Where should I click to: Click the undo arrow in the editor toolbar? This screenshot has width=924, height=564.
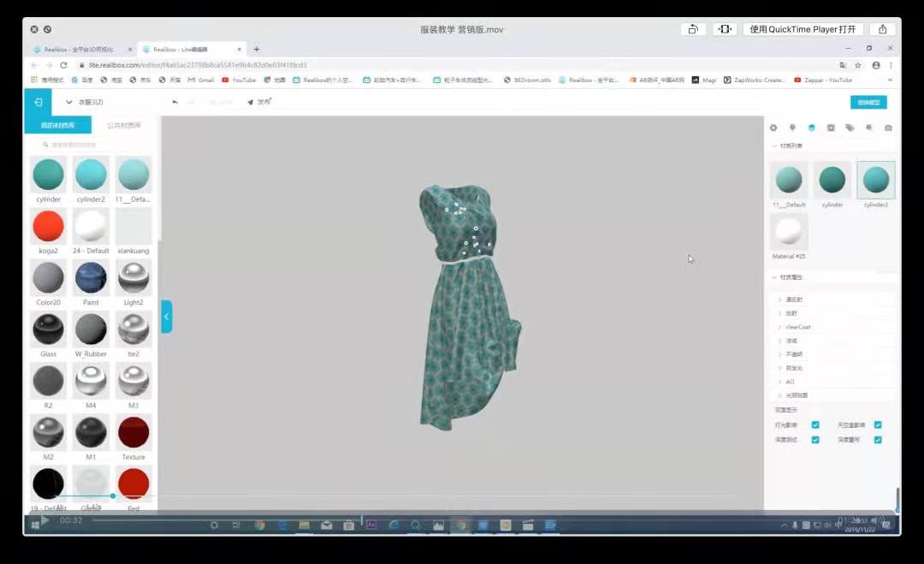pos(175,102)
